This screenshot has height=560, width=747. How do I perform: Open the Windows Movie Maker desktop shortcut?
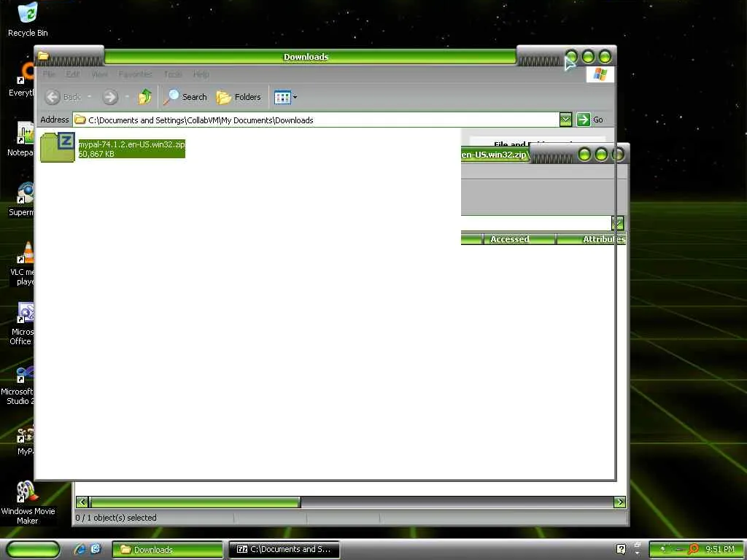(x=28, y=502)
